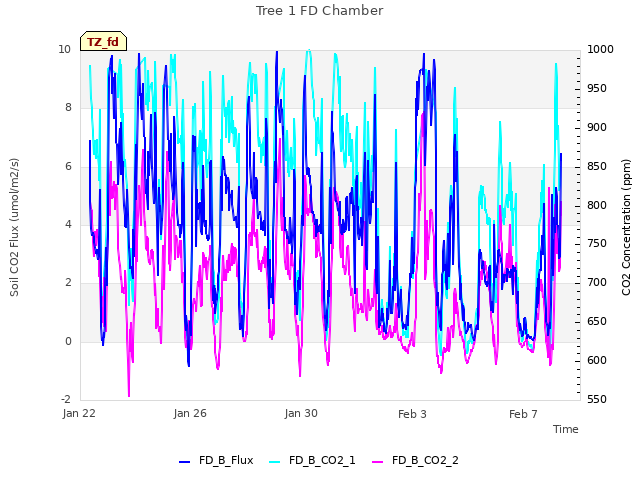Screen dimensions: 640x480
Task: Click the Jan 30 x-axis tick label
Action: [x=301, y=413]
